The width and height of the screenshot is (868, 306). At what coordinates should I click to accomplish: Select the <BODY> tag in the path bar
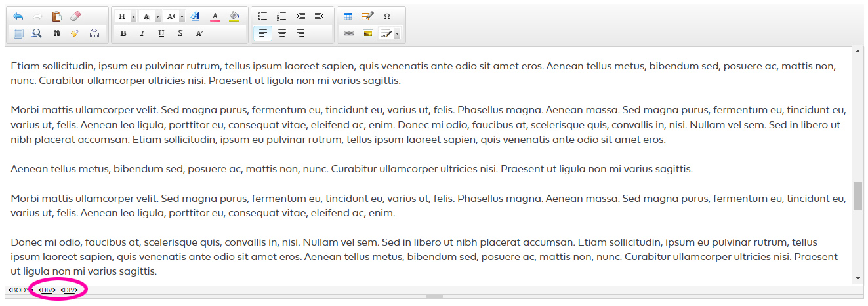point(20,290)
